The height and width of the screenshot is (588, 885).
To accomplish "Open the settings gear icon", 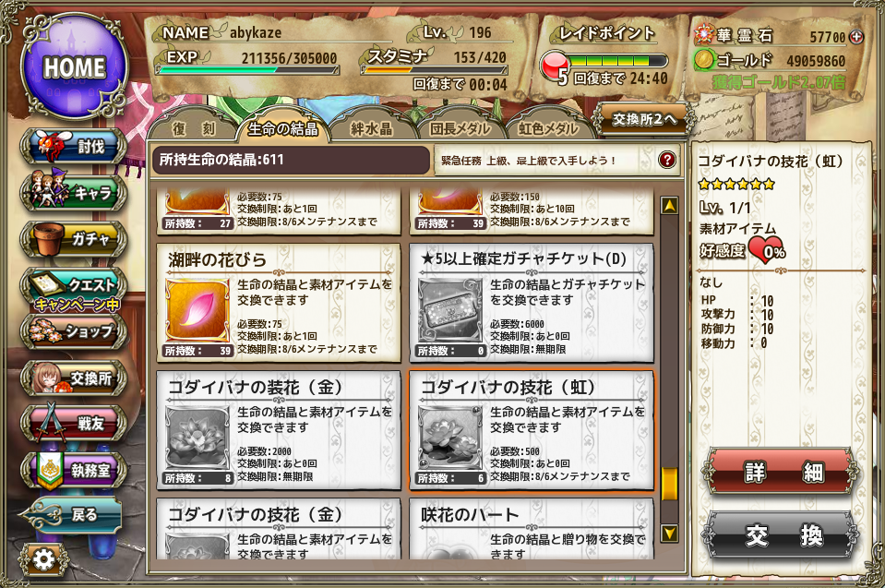I will (43, 559).
